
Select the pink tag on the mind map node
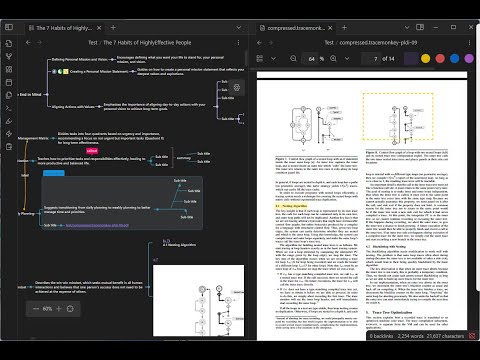pyautogui.click(x=92, y=151)
